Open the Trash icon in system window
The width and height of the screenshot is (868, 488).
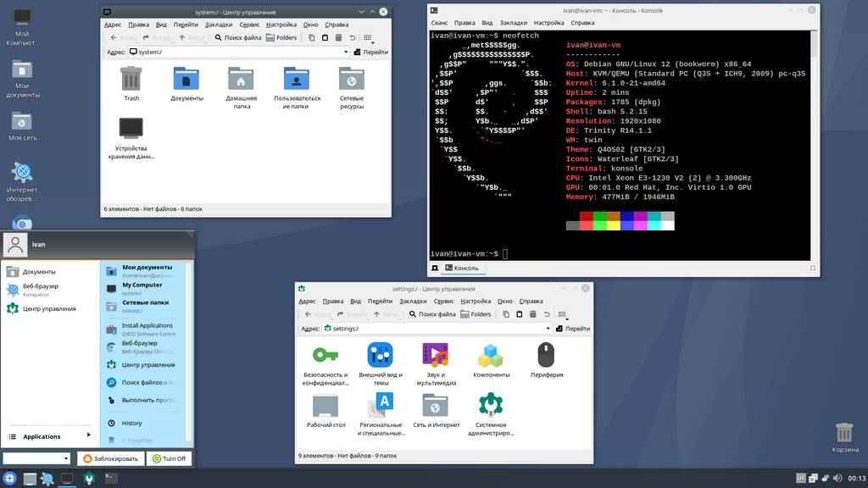point(131,80)
